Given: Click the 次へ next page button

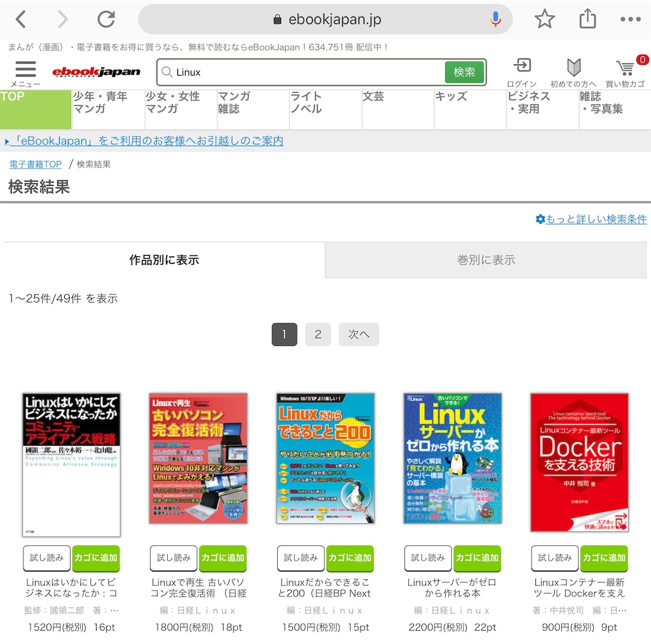Looking at the screenshot, I should pos(359,334).
